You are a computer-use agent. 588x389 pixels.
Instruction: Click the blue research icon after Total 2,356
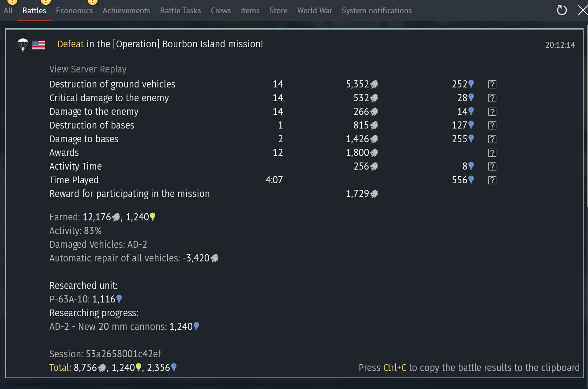pyautogui.click(x=174, y=367)
